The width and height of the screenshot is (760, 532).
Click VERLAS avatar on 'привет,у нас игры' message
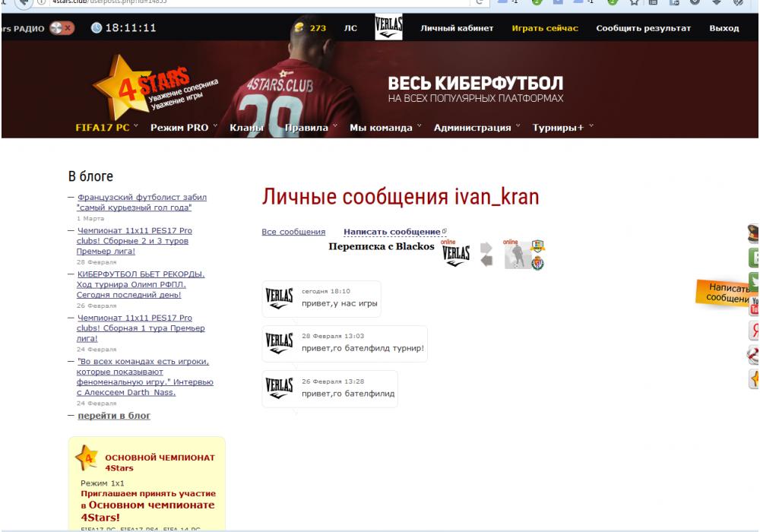(x=279, y=298)
